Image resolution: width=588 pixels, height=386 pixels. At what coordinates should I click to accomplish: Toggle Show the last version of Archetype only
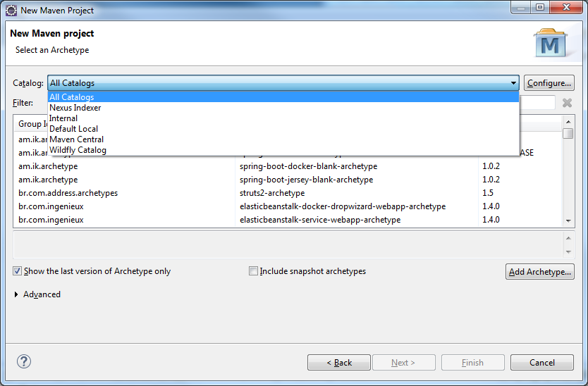[x=17, y=271]
